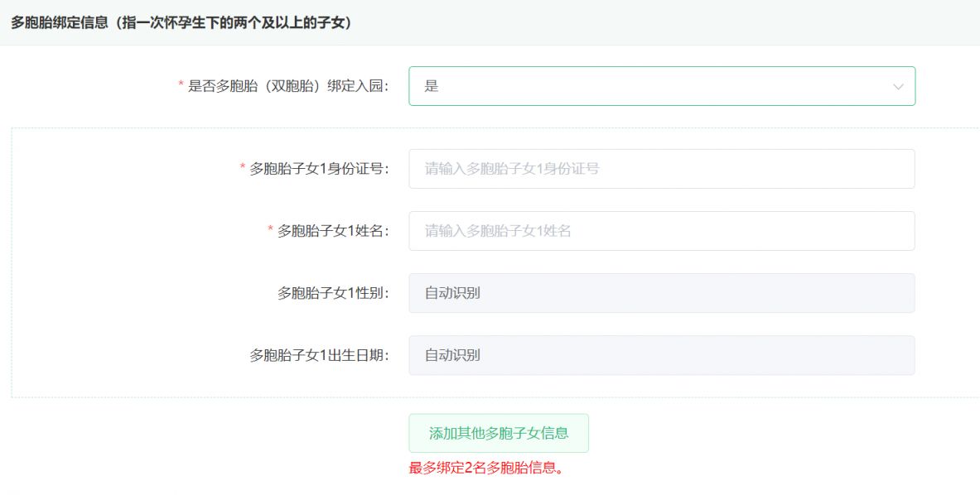Open the 是否多胞胎绑定入园 combo box
The width and height of the screenshot is (980, 495).
pos(662,86)
